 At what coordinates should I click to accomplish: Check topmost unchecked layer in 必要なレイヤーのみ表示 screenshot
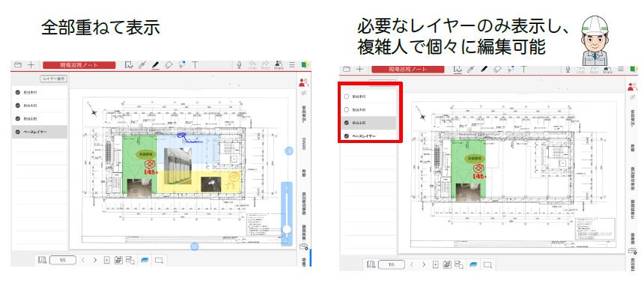point(346,97)
